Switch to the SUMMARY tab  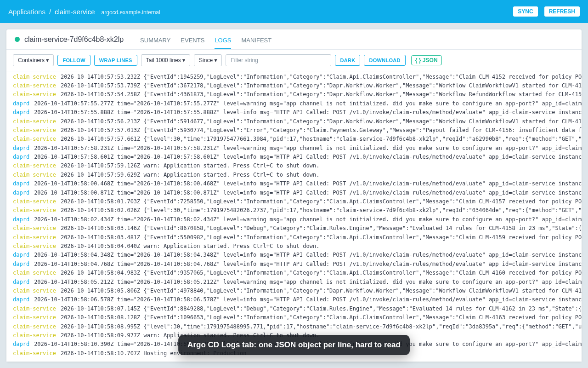155,40
